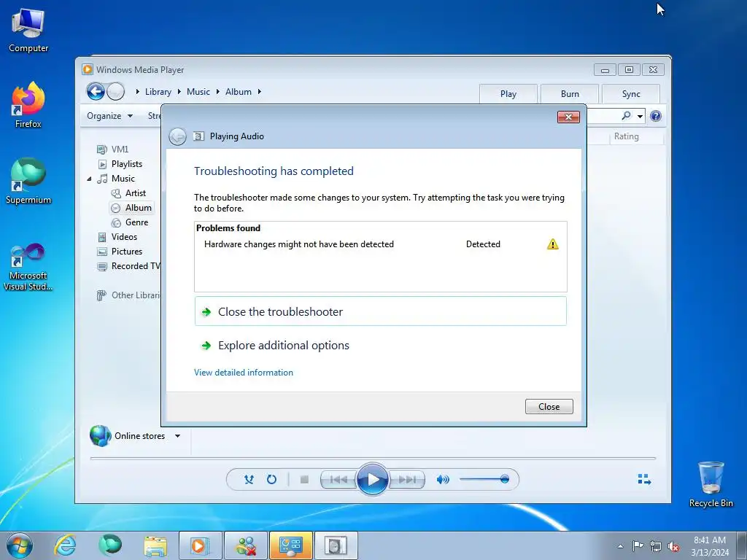Open Microsoft Visual Studio desktop shortcut
Screen dimensions: 747x560
(x=28, y=267)
